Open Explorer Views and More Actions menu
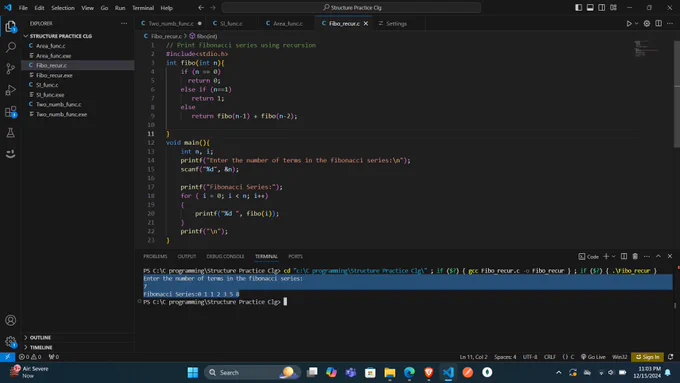 [124, 23]
